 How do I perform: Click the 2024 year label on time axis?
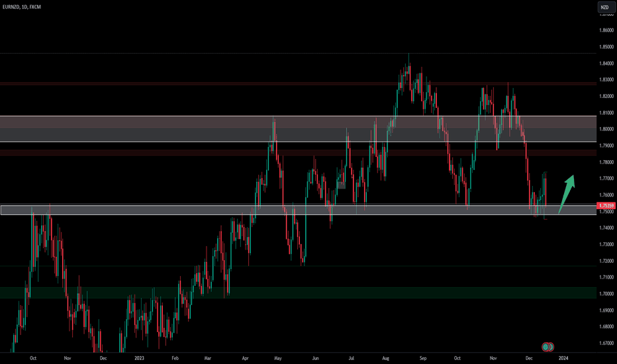(x=563, y=358)
